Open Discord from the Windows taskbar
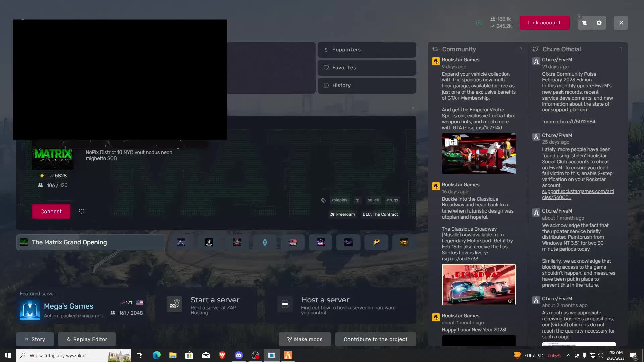This screenshot has width=644, height=362. [x=239, y=355]
